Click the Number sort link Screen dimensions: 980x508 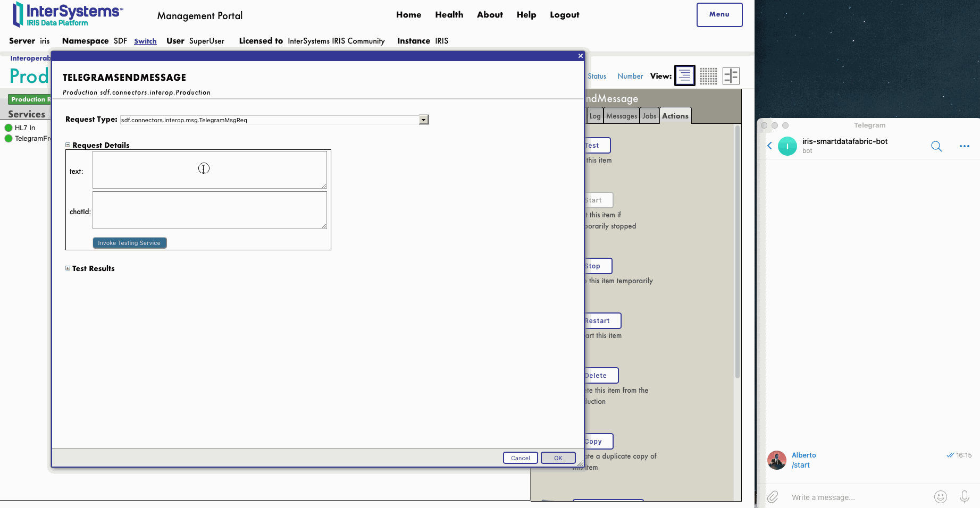pyautogui.click(x=630, y=76)
